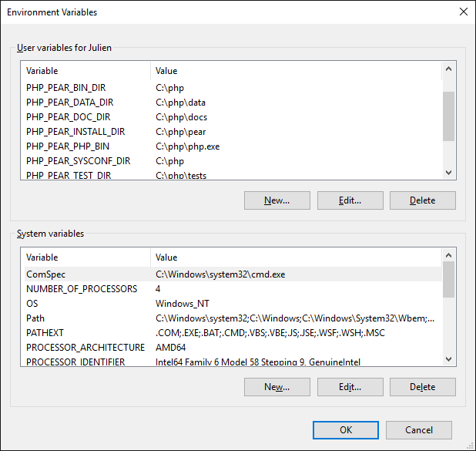Click the value C:\php\php.exe

pos(188,146)
